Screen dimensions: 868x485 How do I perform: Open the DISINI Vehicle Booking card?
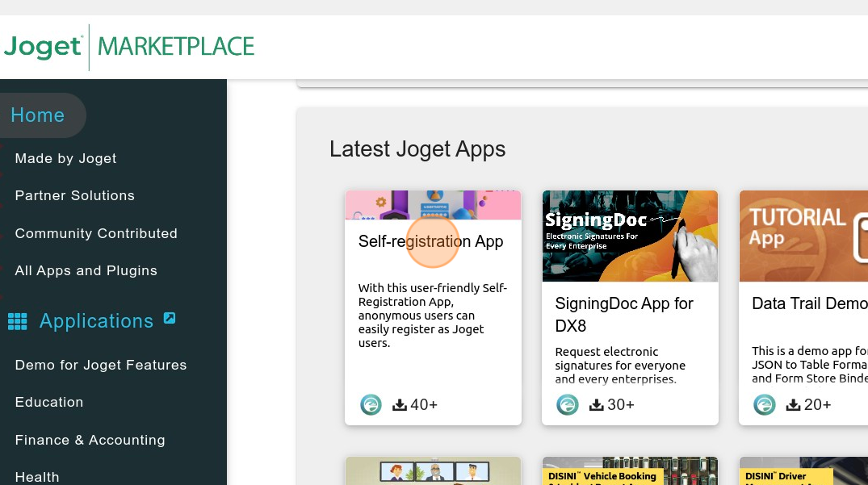point(630,471)
